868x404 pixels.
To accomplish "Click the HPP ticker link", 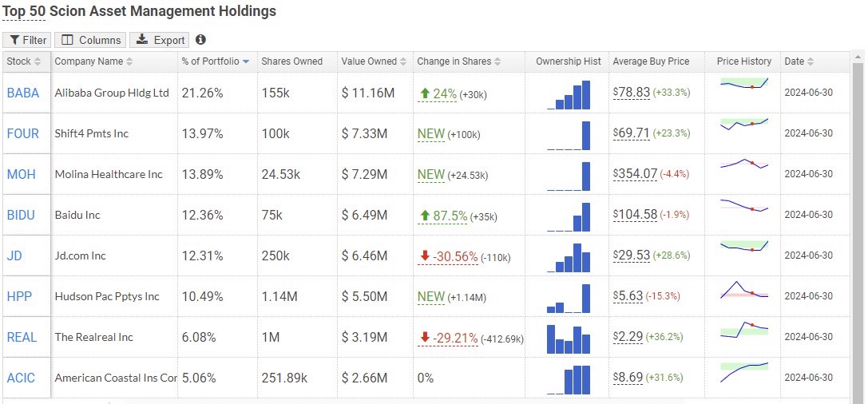I will point(19,296).
